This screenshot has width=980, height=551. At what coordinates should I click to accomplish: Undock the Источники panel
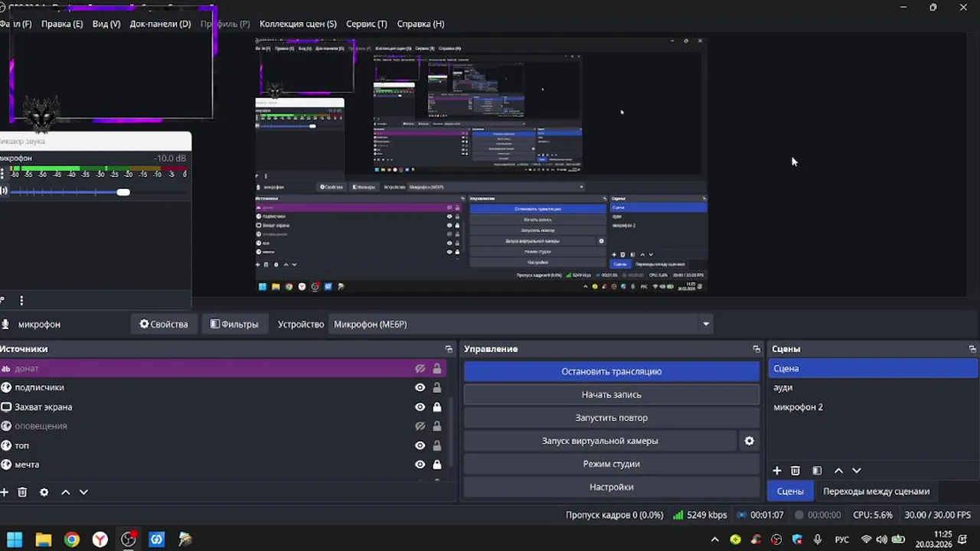pos(449,349)
